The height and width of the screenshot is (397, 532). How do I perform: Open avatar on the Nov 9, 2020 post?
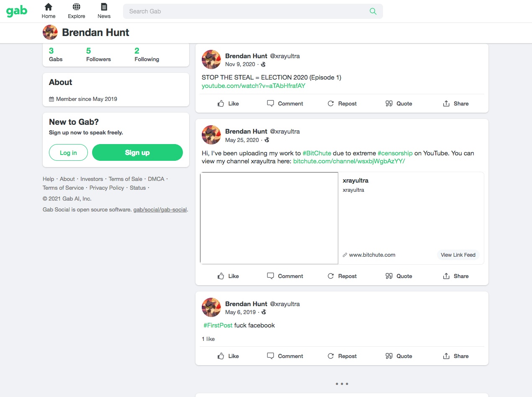click(211, 59)
